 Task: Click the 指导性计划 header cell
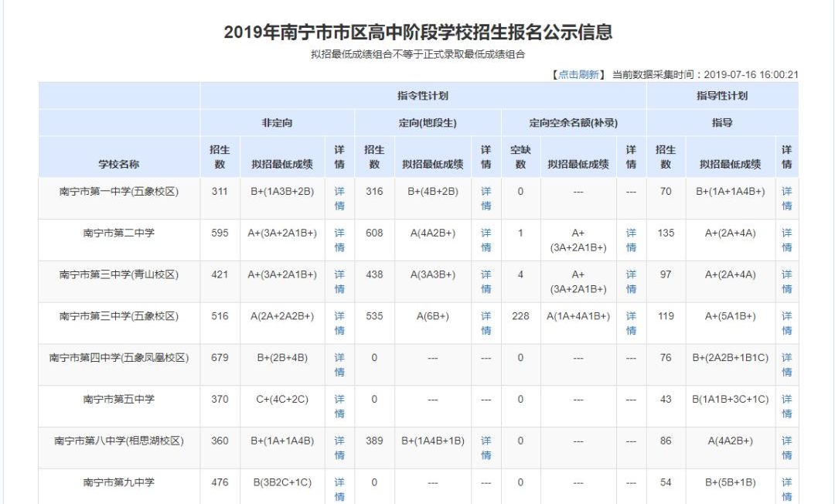(722, 96)
